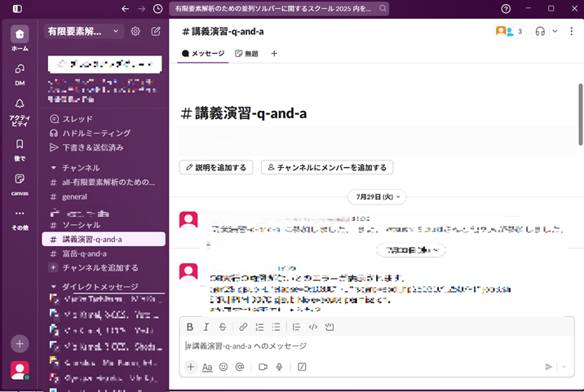Insert a code block in composer
Screen dimensions: 584x392
[x=330, y=327]
